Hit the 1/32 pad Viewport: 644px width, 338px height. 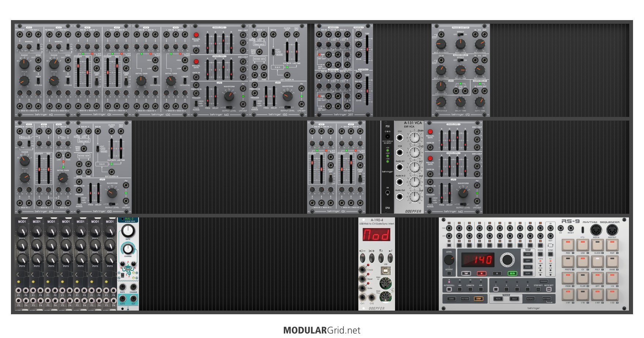coord(612,295)
